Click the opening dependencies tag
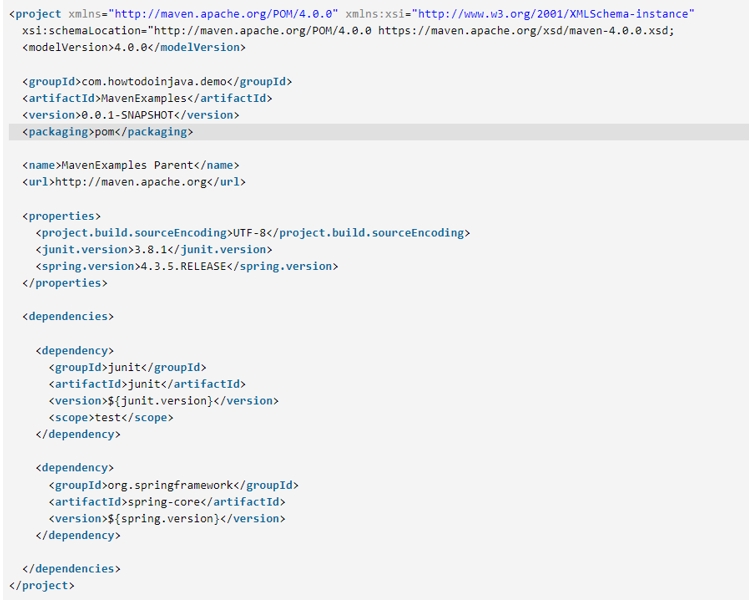 (68, 316)
